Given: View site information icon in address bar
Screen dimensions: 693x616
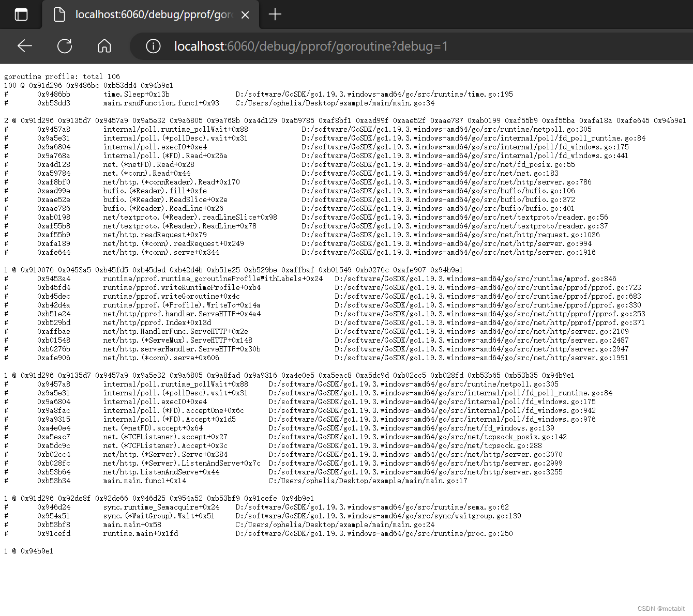Looking at the screenshot, I should click(153, 46).
